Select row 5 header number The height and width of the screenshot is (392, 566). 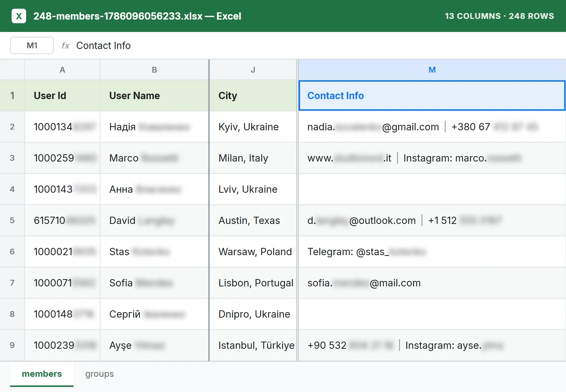(12, 220)
